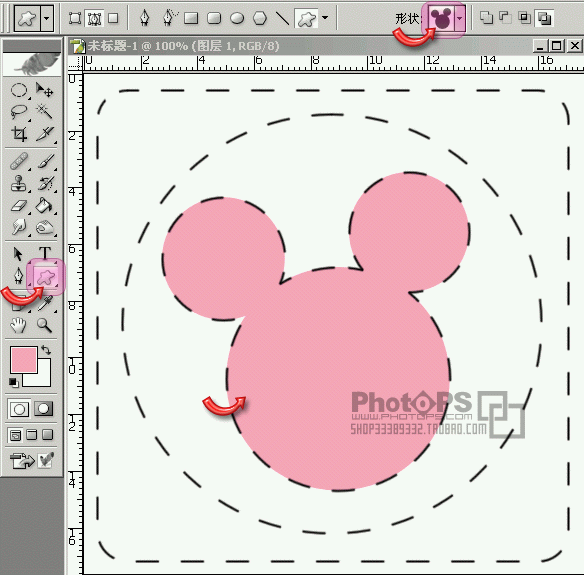Switch to Standard editing mode
The height and width of the screenshot is (575, 584).
click(19, 409)
